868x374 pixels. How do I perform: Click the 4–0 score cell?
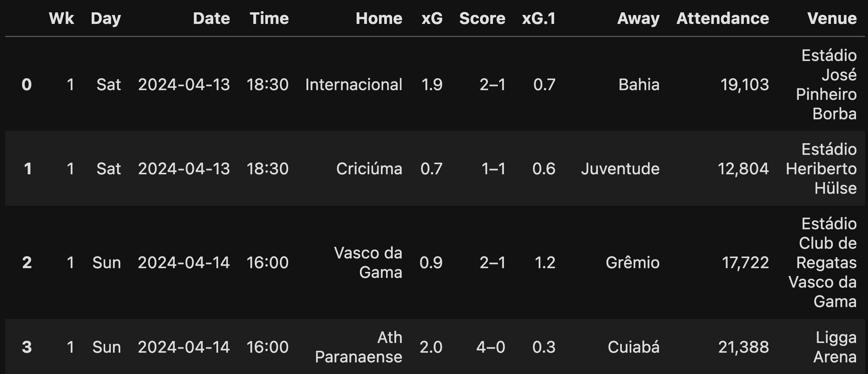point(490,347)
